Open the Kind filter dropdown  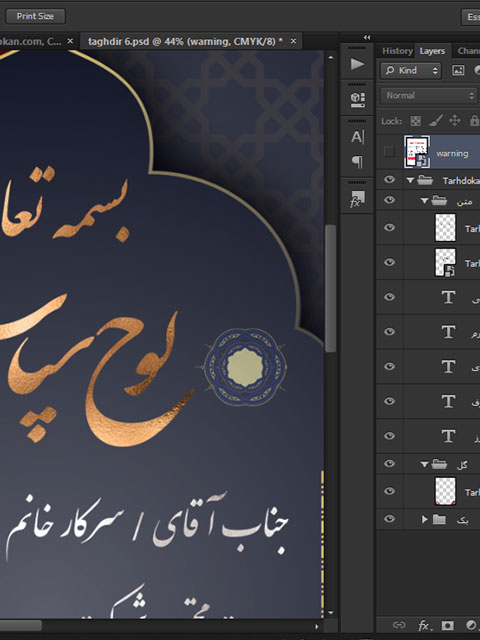pyautogui.click(x=411, y=71)
